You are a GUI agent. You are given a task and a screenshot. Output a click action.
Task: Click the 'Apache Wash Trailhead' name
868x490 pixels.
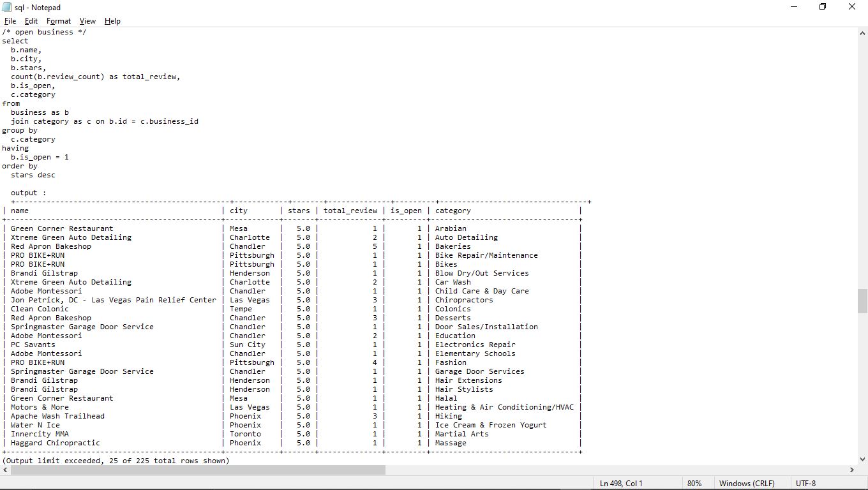click(x=57, y=416)
